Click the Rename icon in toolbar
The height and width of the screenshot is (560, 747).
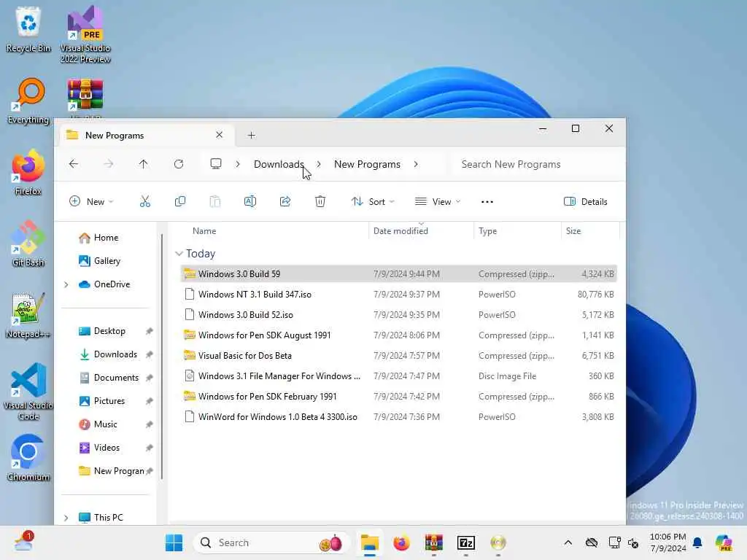[250, 201]
